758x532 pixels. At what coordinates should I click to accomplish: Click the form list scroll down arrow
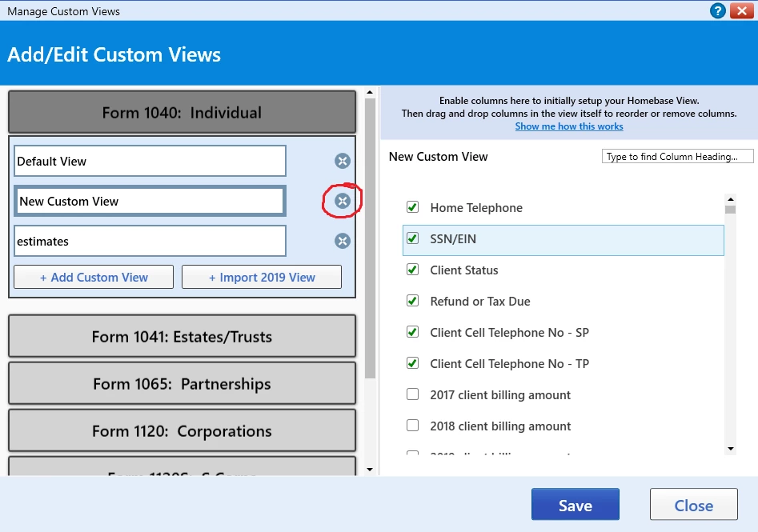(x=370, y=469)
